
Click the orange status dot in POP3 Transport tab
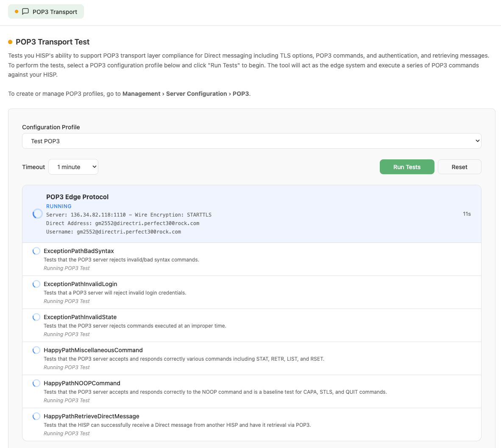point(16,11)
